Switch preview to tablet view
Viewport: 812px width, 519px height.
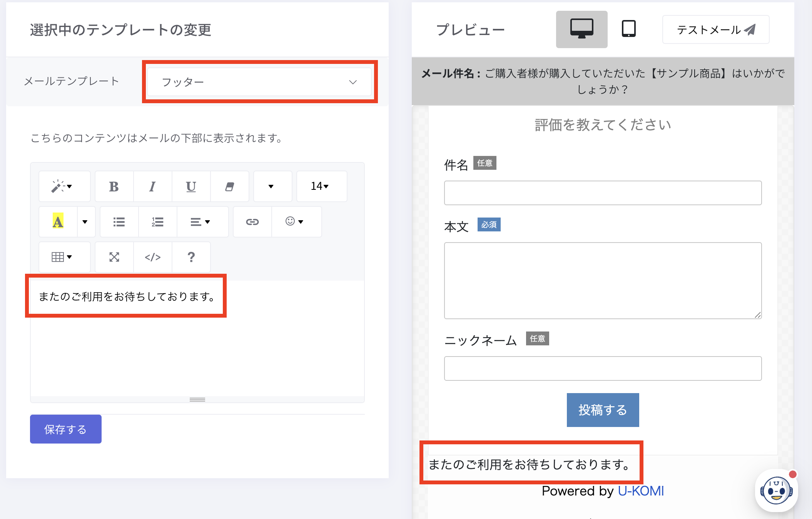(628, 29)
